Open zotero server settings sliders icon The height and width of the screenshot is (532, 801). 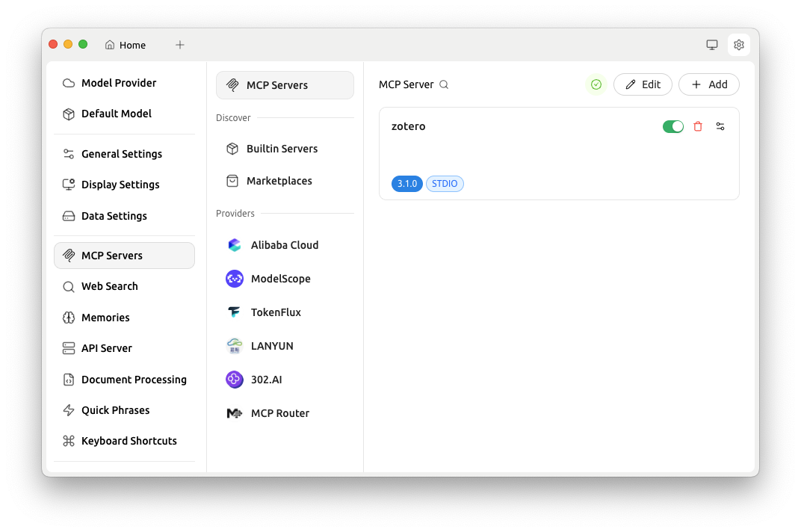[x=720, y=127]
